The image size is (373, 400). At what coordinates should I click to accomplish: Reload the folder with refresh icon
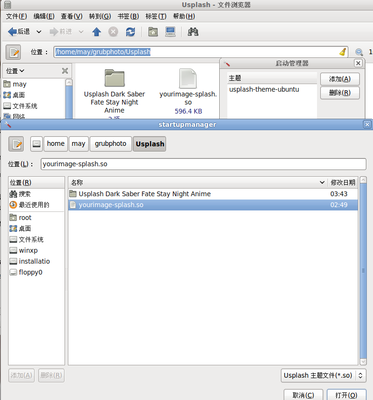point(130,32)
